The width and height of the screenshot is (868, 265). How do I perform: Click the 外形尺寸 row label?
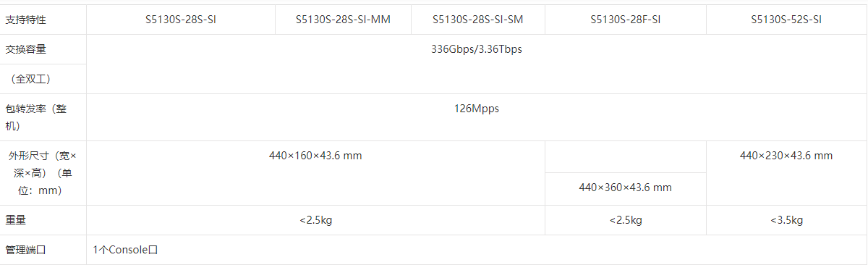coord(43,173)
